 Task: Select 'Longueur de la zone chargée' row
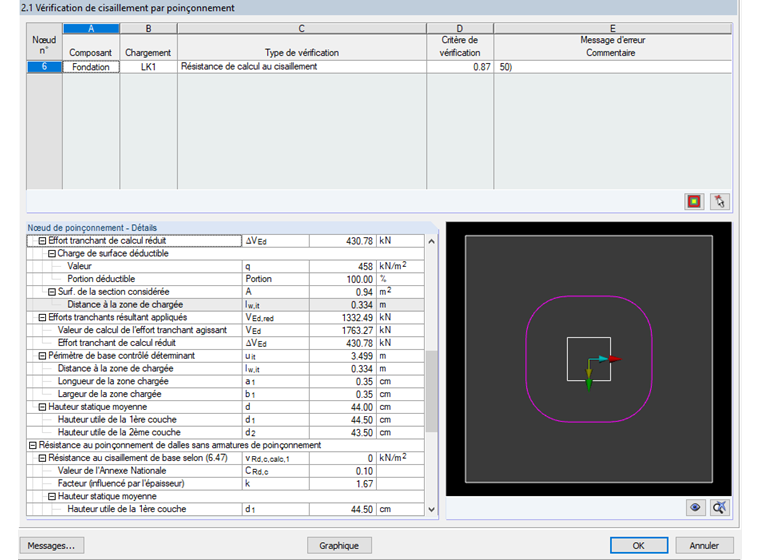coord(225,382)
